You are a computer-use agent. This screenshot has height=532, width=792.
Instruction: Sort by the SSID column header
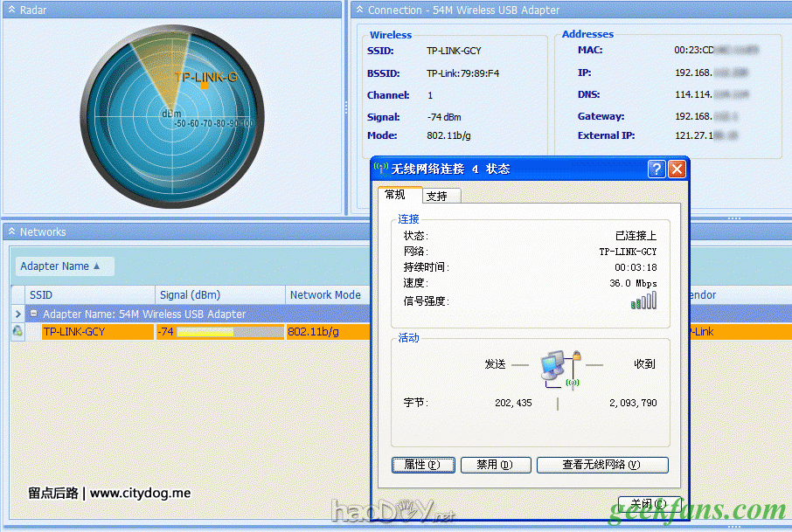(41, 295)
